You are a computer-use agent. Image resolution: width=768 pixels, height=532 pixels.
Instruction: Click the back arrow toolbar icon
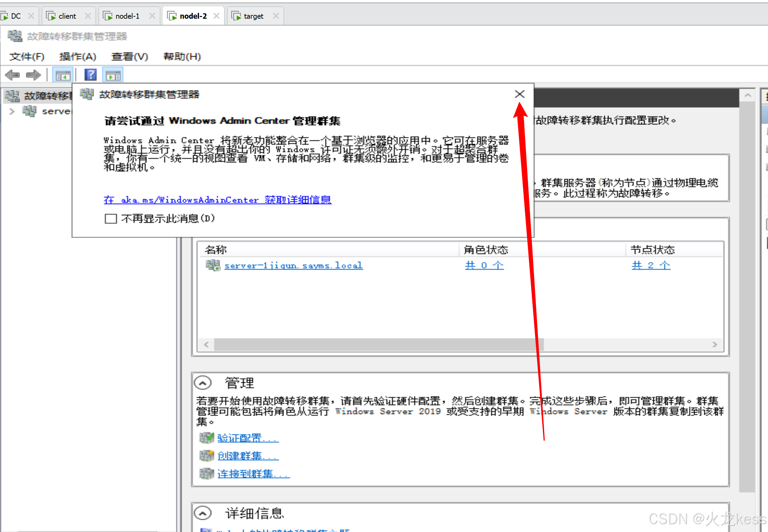pos(13,75)
